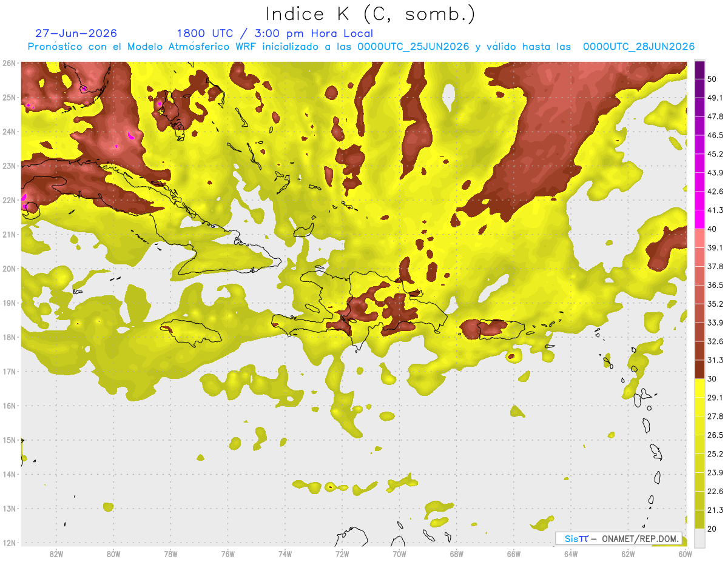Click the '76W' longitude label
The image size is (728, 562).
pyautogui.click(x=228, y=554)
